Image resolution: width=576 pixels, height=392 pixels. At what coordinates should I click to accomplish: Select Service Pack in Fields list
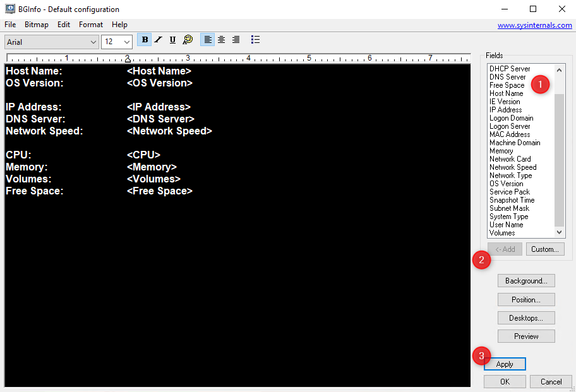coord(510,192)
